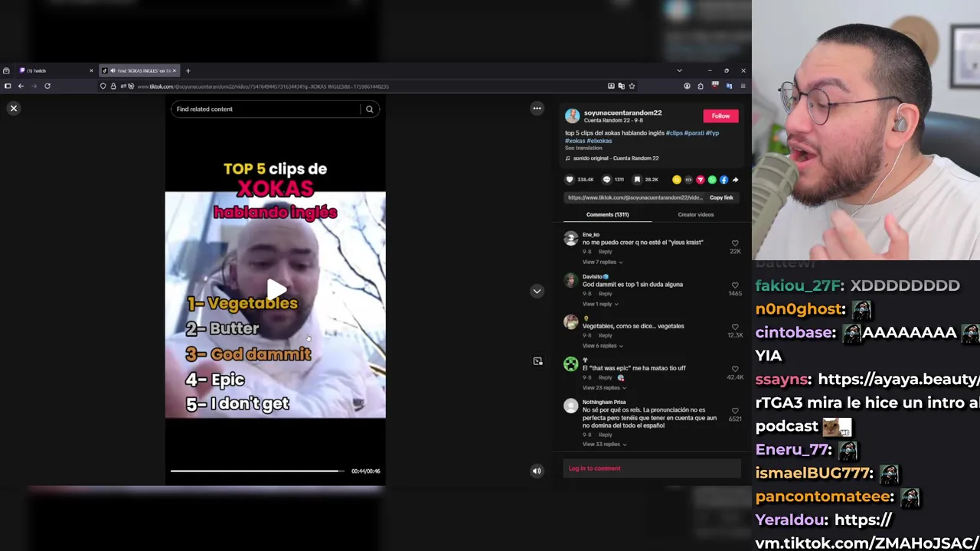This screenshot has width=980, height=551.
Task: Open soyunacuentarandom22 profile avatar
Action: point(572,116)
